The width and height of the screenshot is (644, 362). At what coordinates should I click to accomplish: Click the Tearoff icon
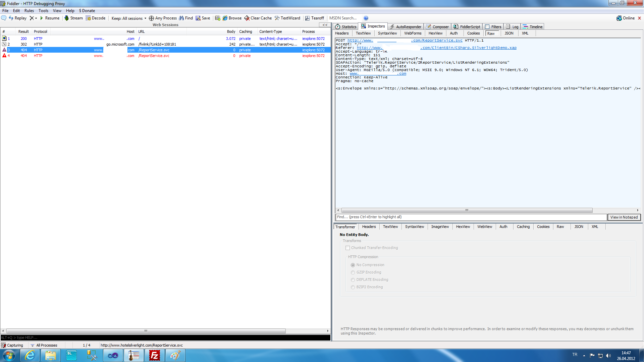pyautogui.click(x=308, y=18)
